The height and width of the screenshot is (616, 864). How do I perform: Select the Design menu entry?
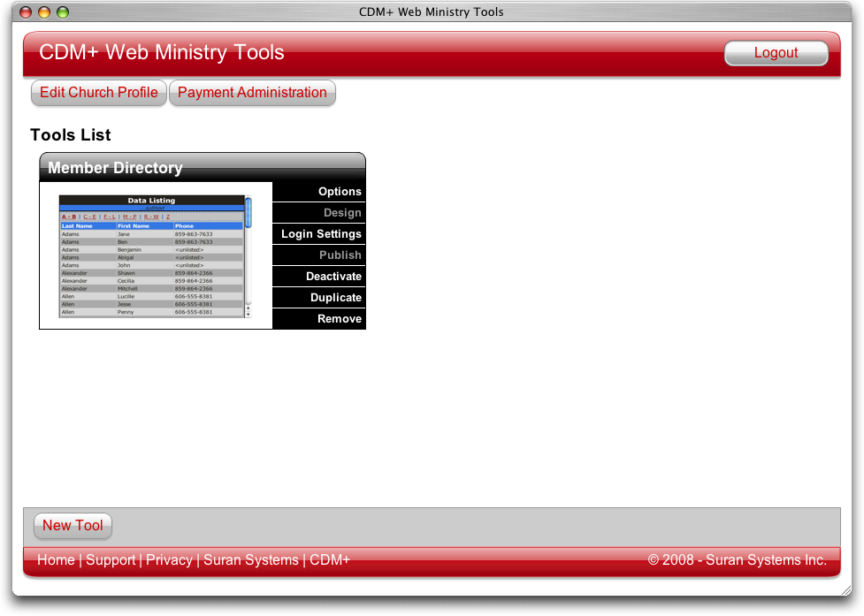341,213
